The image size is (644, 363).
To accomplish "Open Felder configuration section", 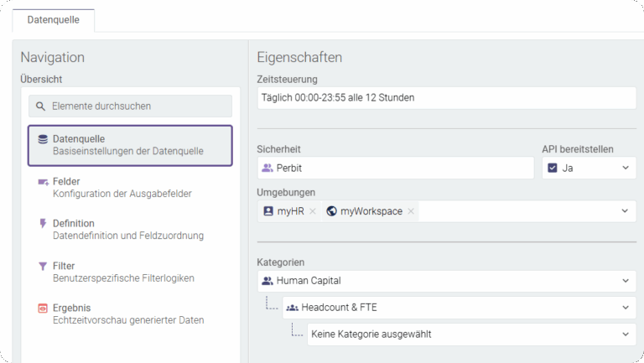I will 130,188.
